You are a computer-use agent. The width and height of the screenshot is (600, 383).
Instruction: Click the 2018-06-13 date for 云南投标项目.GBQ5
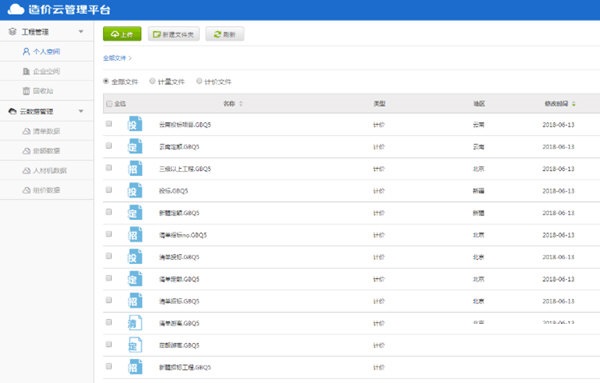click(558, 125)
